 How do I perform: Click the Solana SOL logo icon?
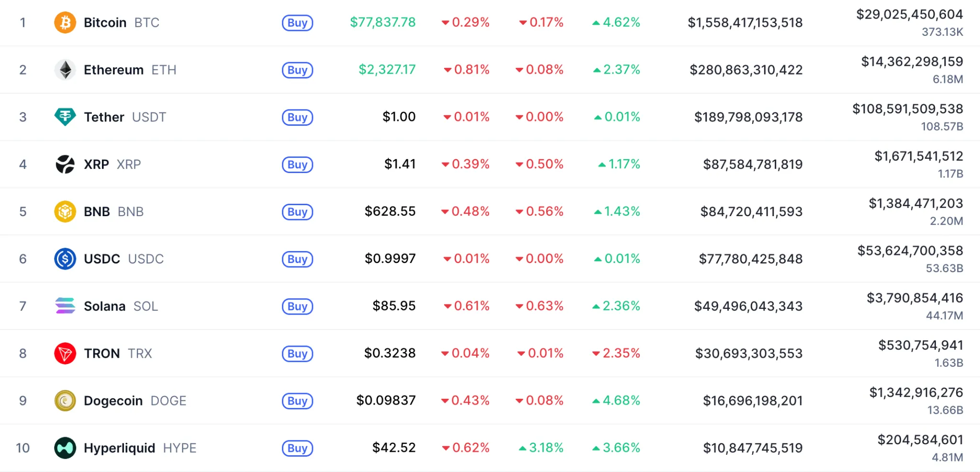65,306
